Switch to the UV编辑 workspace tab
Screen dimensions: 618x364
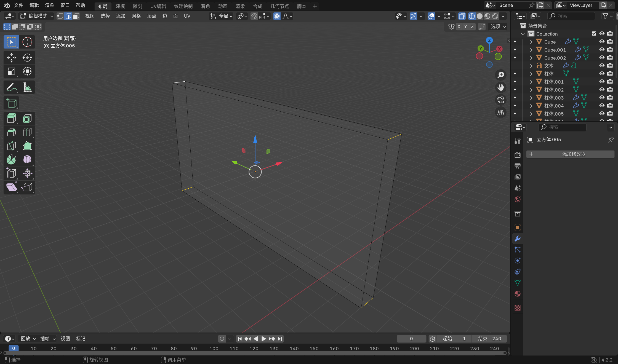[158, 6]
